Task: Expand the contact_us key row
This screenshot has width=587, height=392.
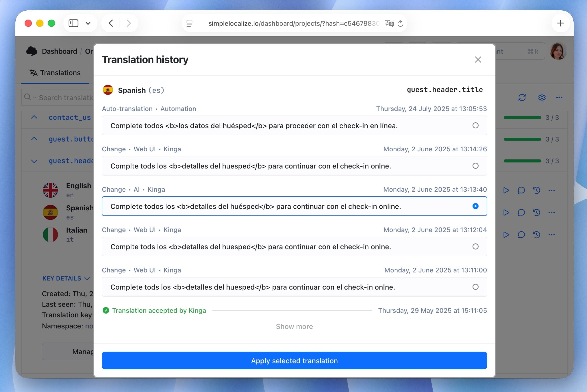Action: click(x=34, y=117)
